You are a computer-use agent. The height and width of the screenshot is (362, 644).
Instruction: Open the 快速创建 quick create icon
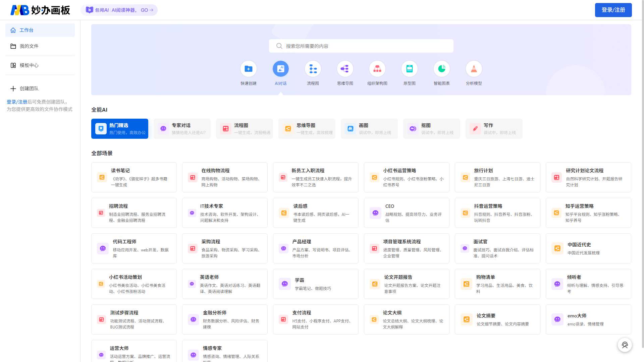click(x=248, y=69)
